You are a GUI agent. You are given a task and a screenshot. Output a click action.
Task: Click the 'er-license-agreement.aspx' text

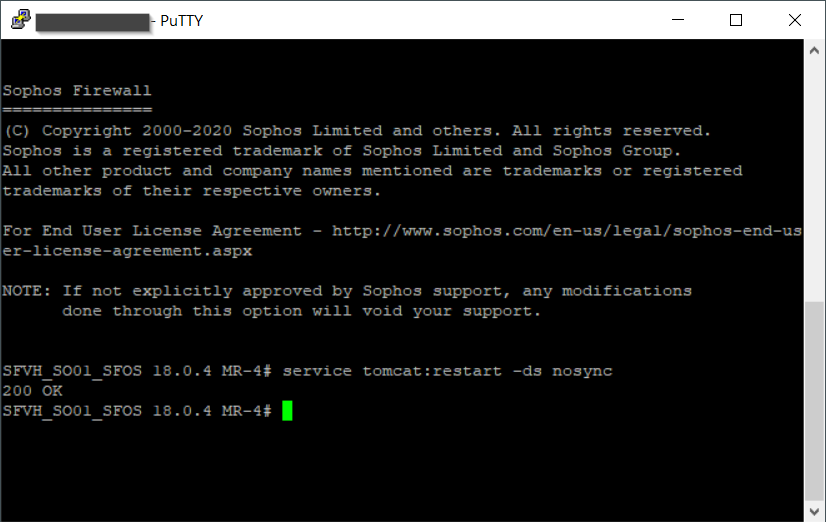click(x=127, y=251)
